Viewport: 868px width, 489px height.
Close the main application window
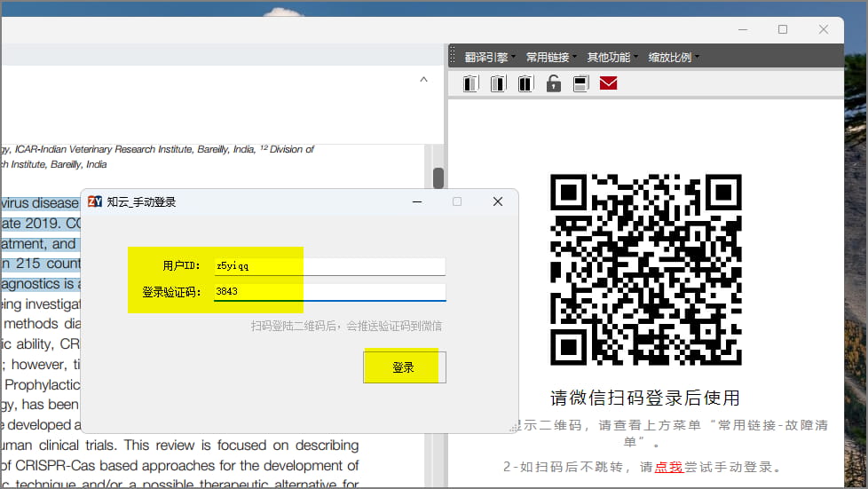pyautogui.click(x=824, y=29)
